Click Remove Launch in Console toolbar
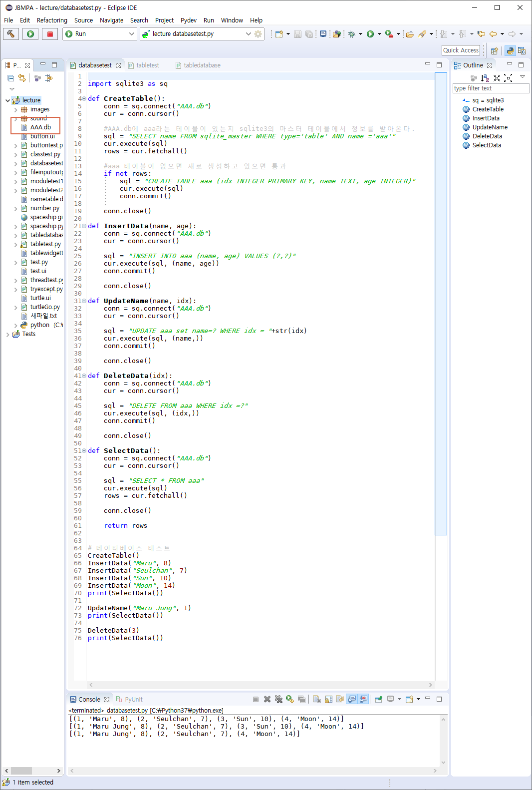 pos(267,699)
